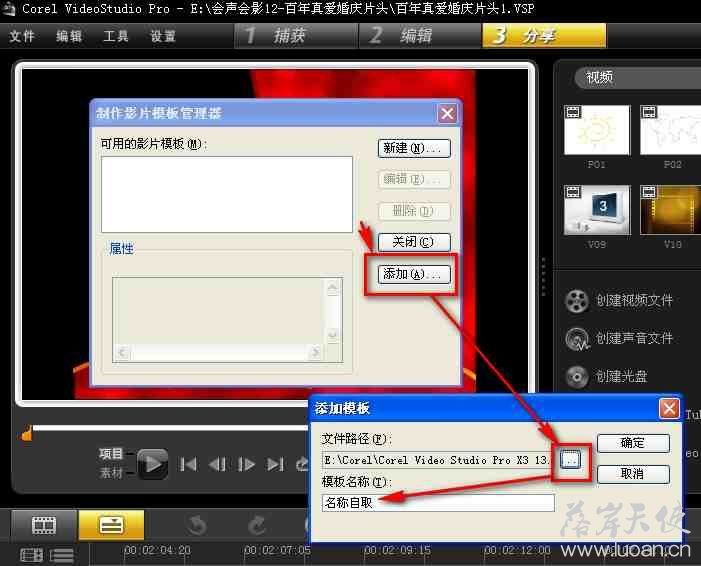Click timeline marker 00:02:07:05

coord(277,550)
